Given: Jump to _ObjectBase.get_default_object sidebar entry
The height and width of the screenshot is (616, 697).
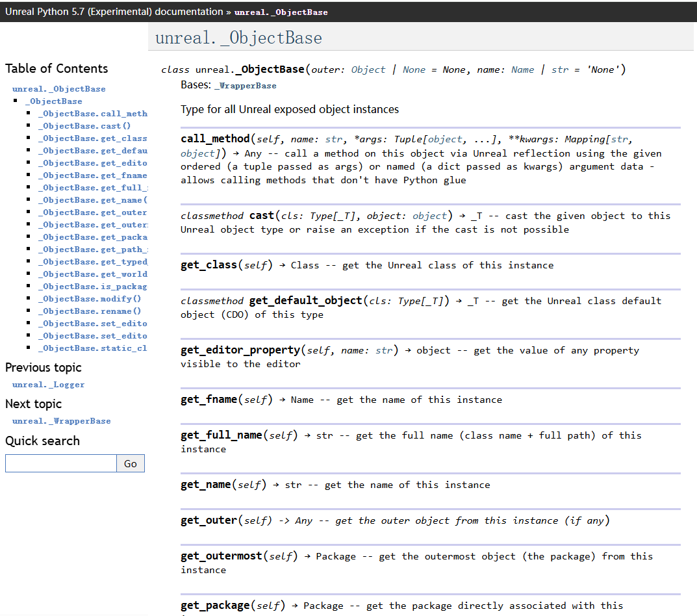Looking at the screenshot, I should click(92, 151).
